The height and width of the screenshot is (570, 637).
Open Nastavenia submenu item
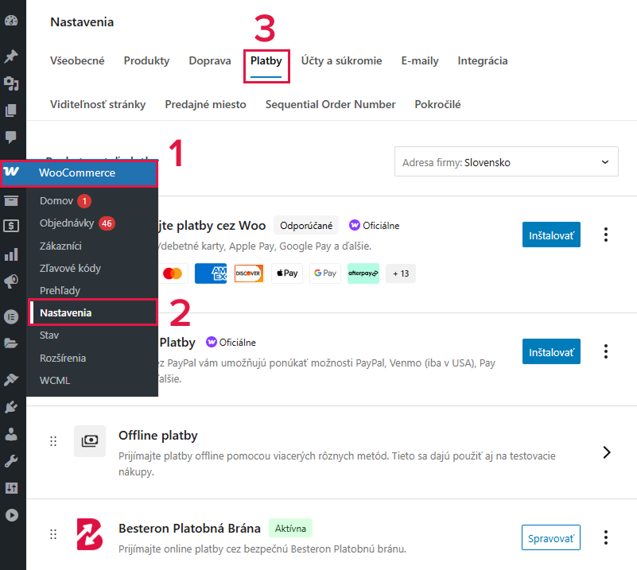(x=93, y=312)
